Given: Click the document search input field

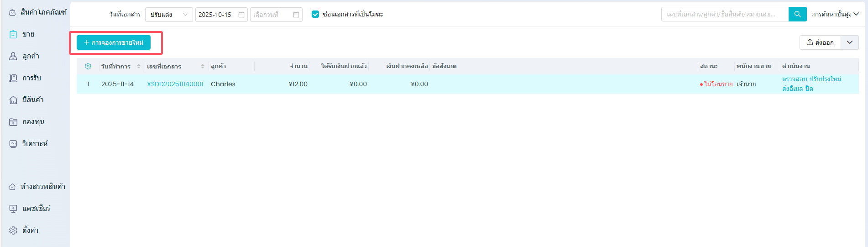Looking at the screenshot, I should [x=724, y=14].
